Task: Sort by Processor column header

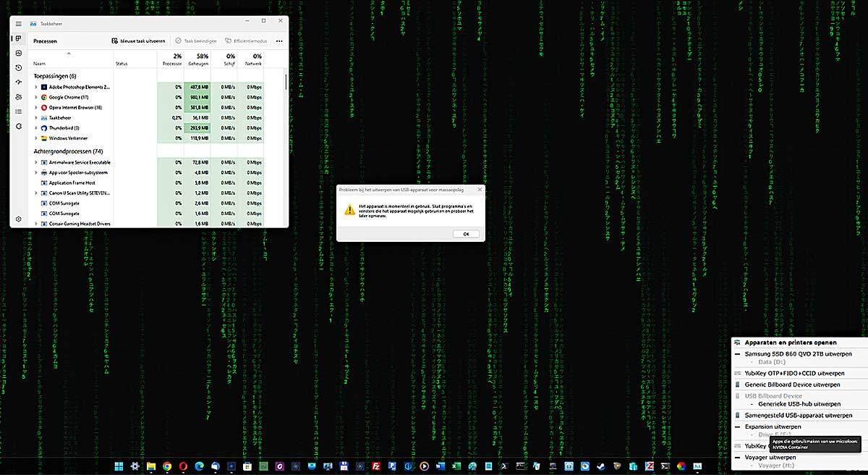Action: pyautogui.click(x=172, y=59)
